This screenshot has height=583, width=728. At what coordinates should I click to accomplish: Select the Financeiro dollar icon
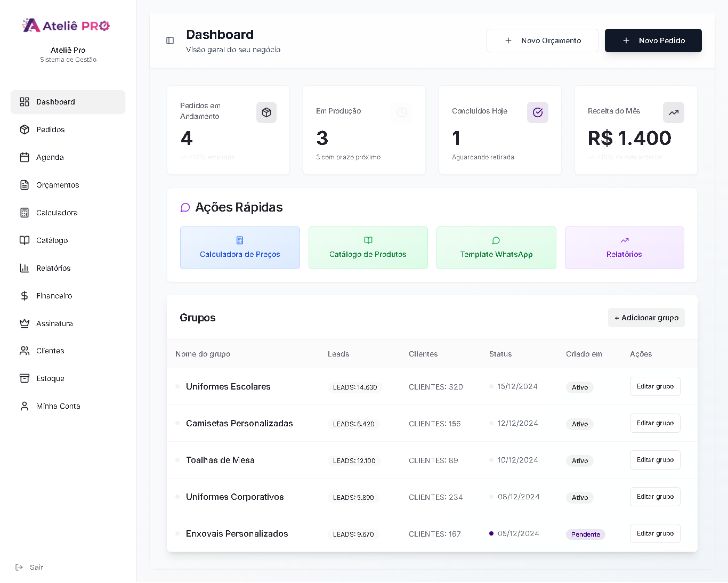pyautogui.click(x=25, y=296)
